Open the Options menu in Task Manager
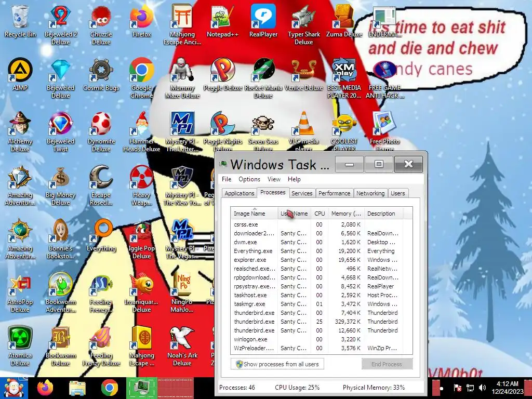The height and width of the screenshot is (399, 532). (249, 179)
